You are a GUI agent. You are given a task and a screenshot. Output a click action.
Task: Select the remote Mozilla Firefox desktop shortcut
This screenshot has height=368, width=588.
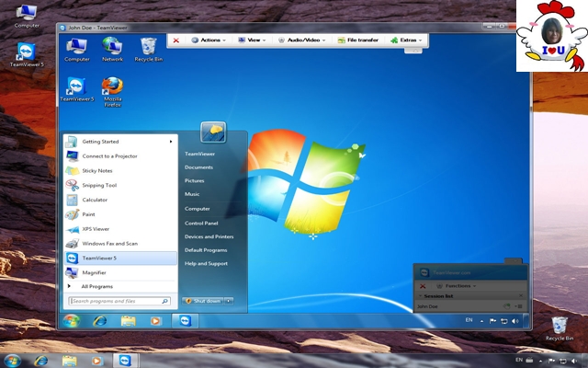[112, 92]
